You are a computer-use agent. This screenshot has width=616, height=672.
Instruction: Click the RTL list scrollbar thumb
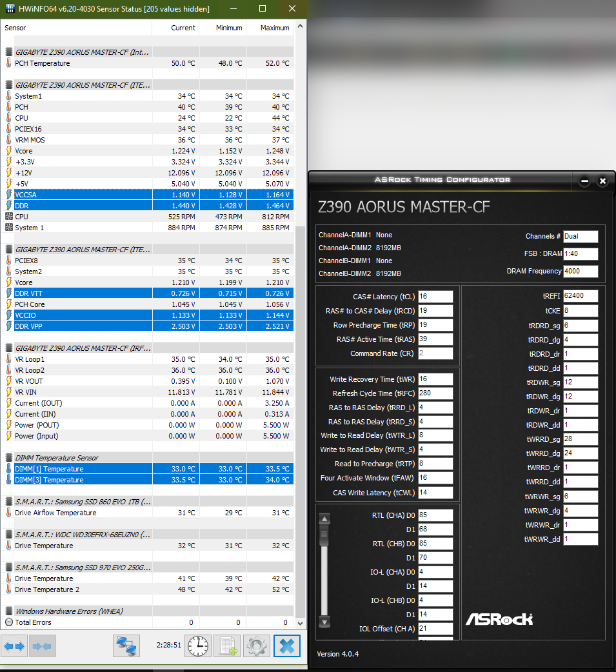(x=324, y=535)
